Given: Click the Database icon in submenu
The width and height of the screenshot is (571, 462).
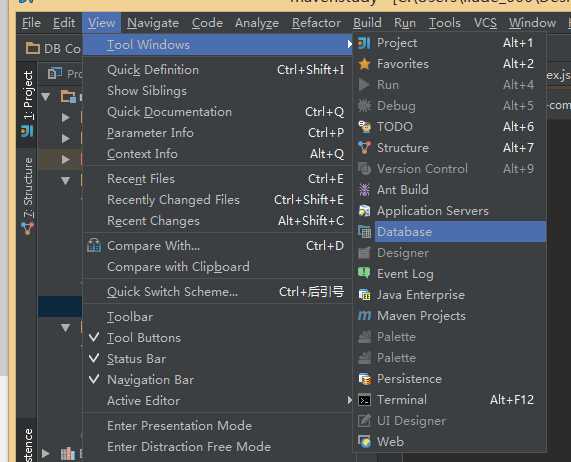Looking at the screenshot, I should click(364, 232).
